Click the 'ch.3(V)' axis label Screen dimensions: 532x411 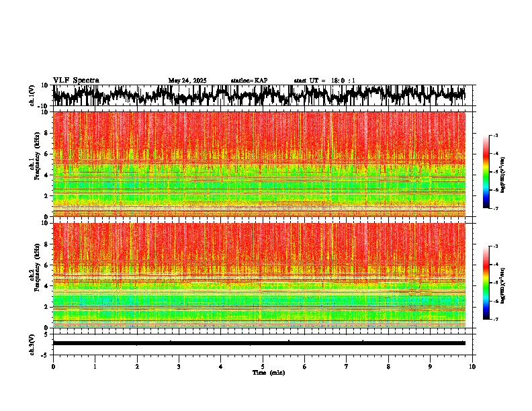click(x=32, y=345)
